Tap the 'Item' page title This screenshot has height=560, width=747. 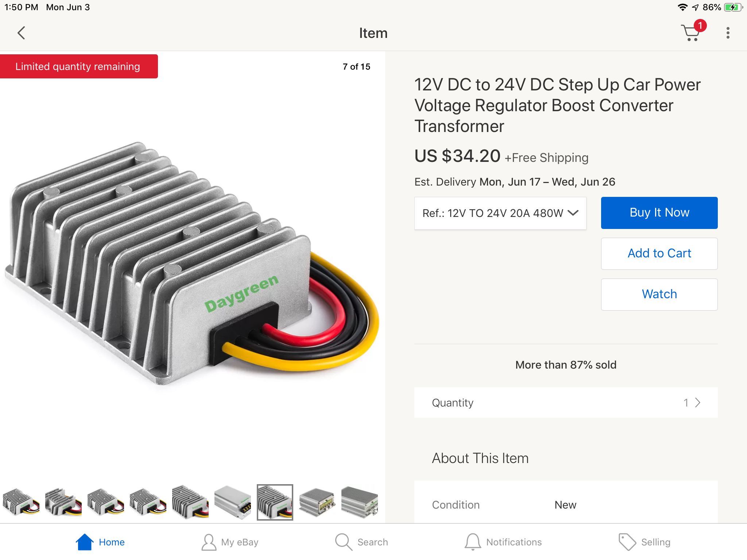pos(373,33)
